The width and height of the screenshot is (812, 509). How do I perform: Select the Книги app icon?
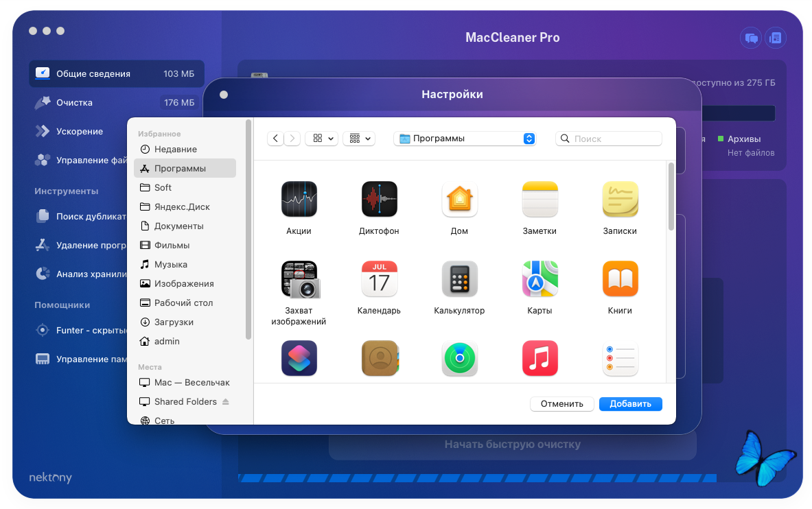point(620,279)
